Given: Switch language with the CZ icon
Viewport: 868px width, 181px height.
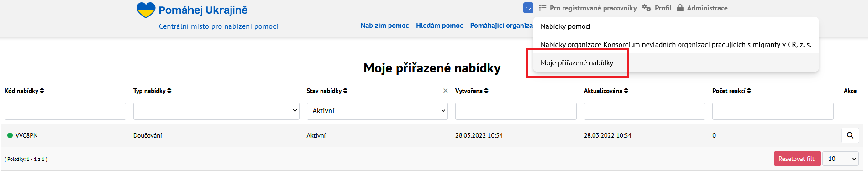Looking at the screenshot, I should (528, 8).
